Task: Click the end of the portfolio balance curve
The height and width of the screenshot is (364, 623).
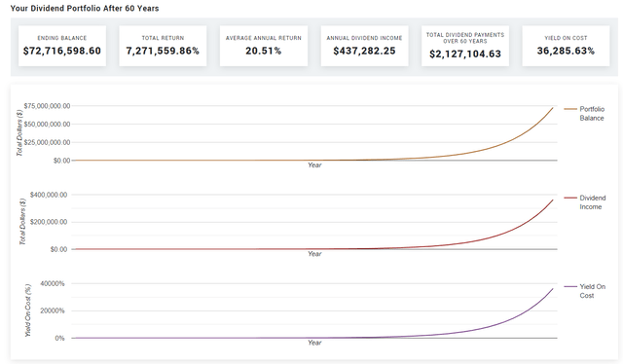Action: point(552,108)
